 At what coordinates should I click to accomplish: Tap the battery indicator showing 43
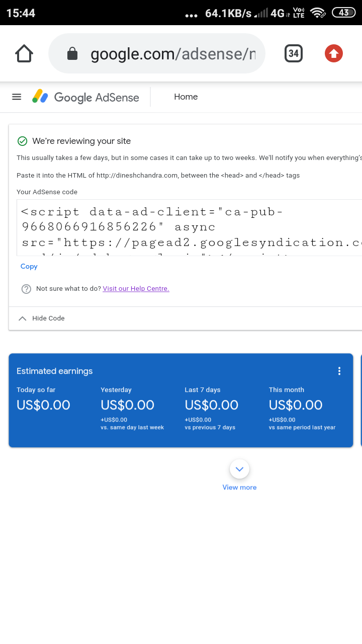click(343, 13)
